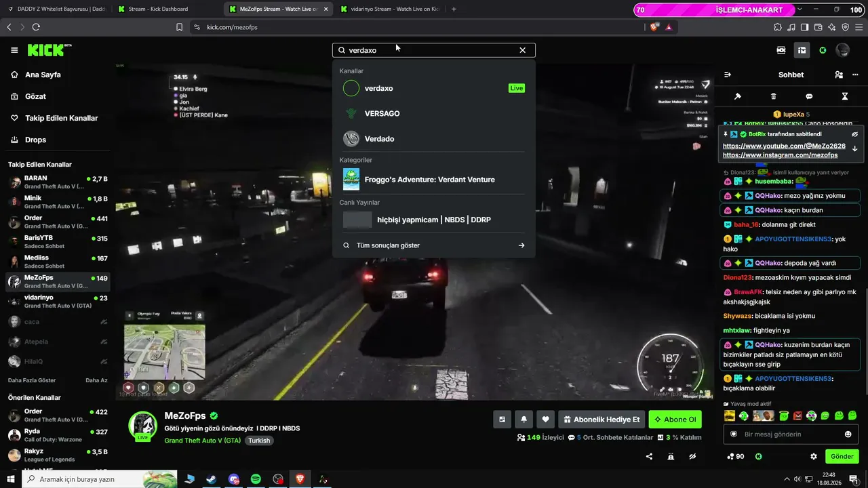Select the VERSAGO channel result
868x488 pixels.
click(x=434, y=113)
